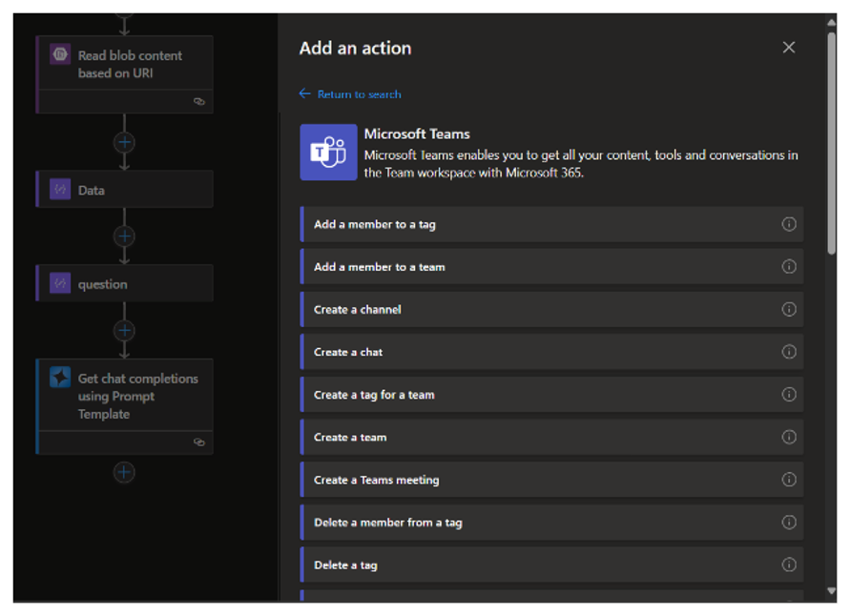The height and width of the screenshot is (616, 850).
Task: Show info for Create a Teams meeting
Action: coord(789,480)
